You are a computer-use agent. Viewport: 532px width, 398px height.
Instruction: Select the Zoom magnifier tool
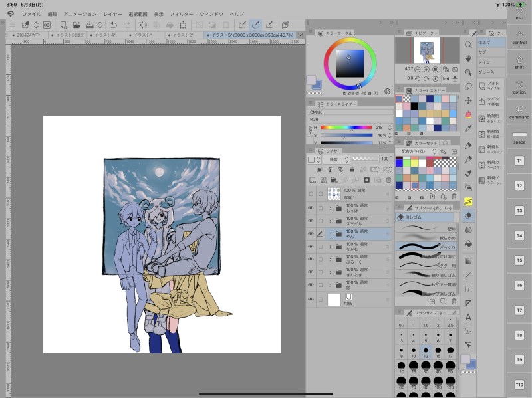pyautogui.click(x=468, y=45)
